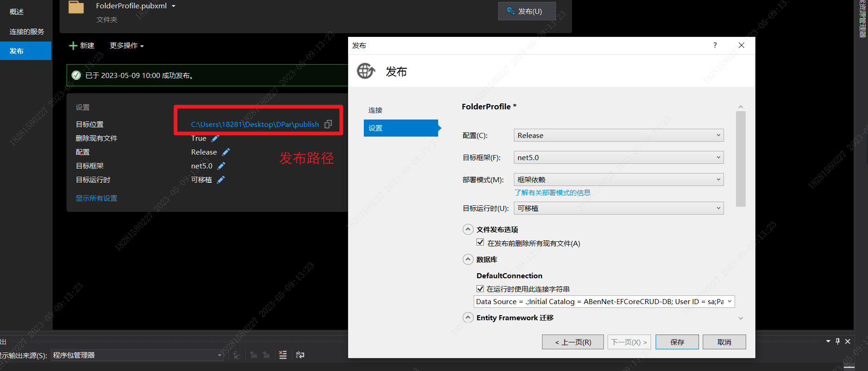Open the 部署模式(M) 框架依赖 dropdown

(619, 180)
